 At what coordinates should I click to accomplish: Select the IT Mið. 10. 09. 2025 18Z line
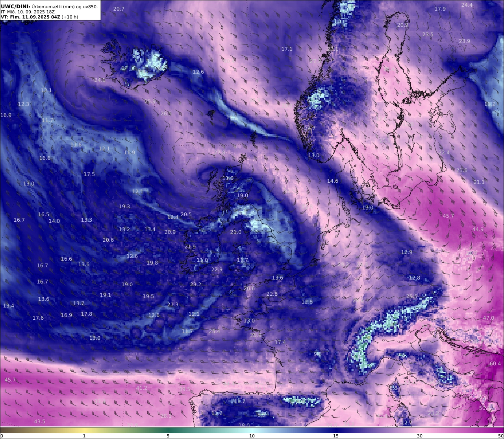[28, 12]
